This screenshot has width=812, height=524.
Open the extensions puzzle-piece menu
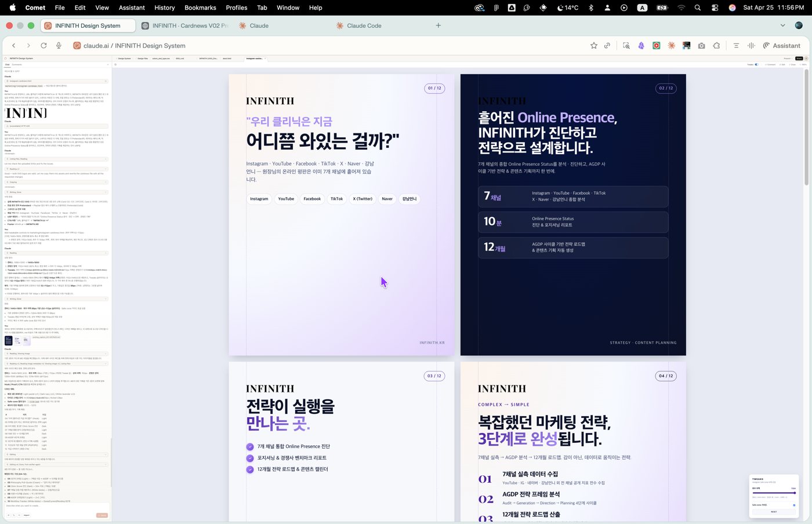pos(717,45)
